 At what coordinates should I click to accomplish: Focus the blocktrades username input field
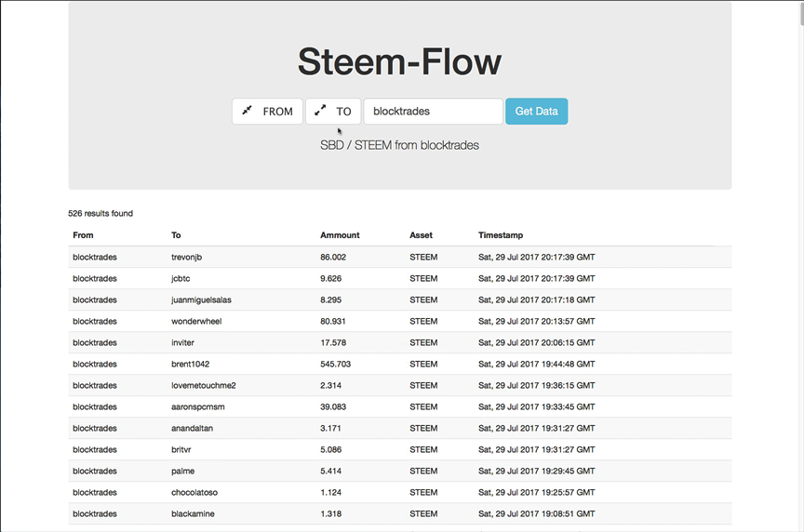[x=434, y=112]
